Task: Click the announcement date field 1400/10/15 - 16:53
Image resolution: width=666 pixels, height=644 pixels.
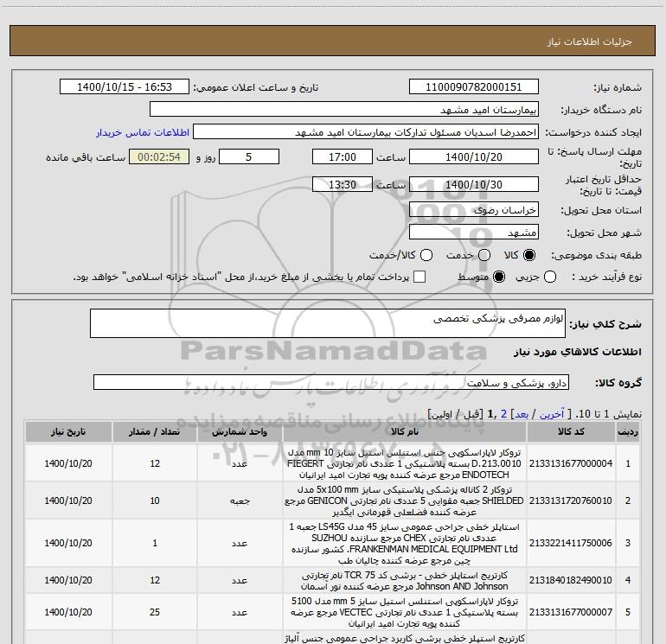Action: [x=125, y=86]
